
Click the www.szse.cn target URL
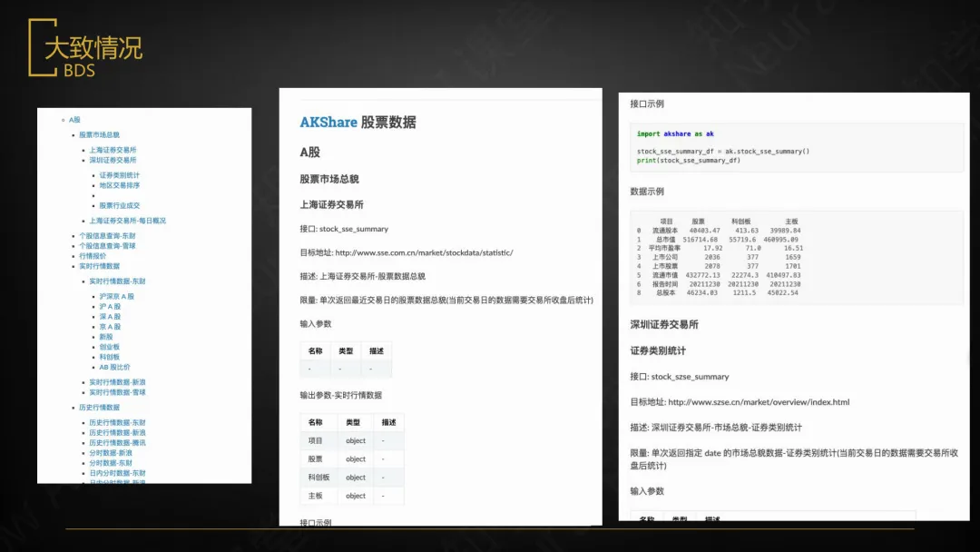[x=759, y=402]
